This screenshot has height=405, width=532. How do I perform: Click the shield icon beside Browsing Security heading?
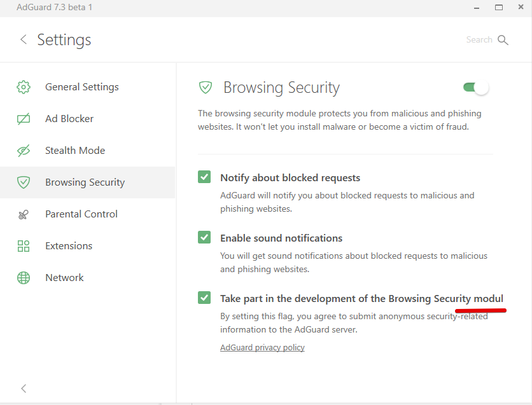205,87
